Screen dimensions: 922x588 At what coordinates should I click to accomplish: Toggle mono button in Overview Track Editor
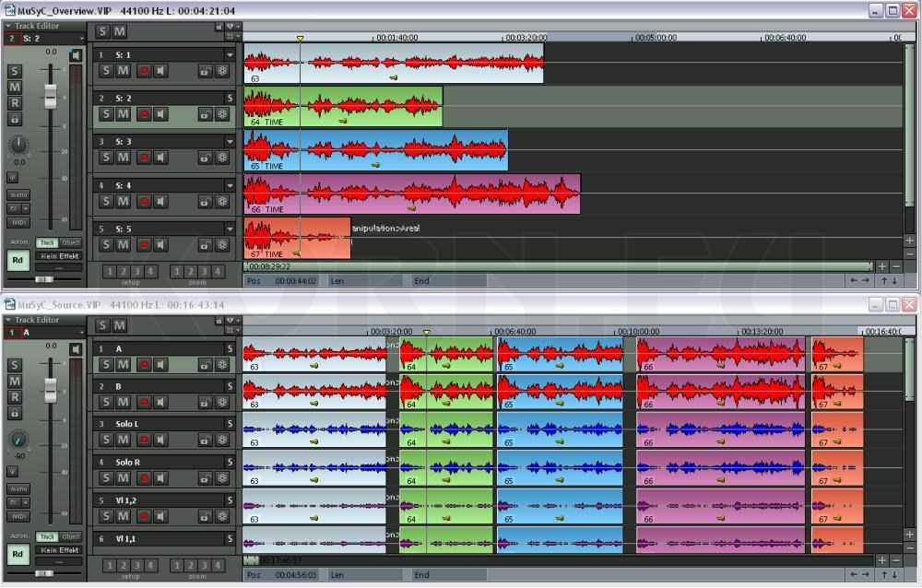(x=18, y=194)
